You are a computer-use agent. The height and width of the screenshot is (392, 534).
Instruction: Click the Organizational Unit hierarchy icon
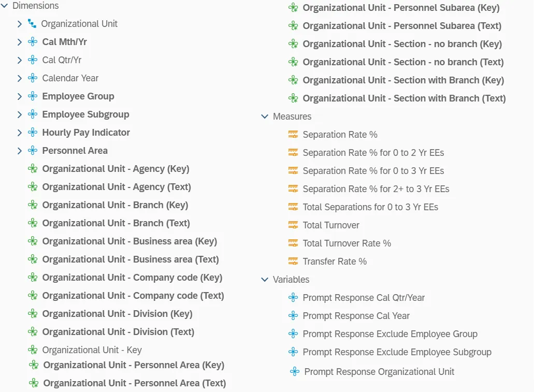(x=32, y=24)
